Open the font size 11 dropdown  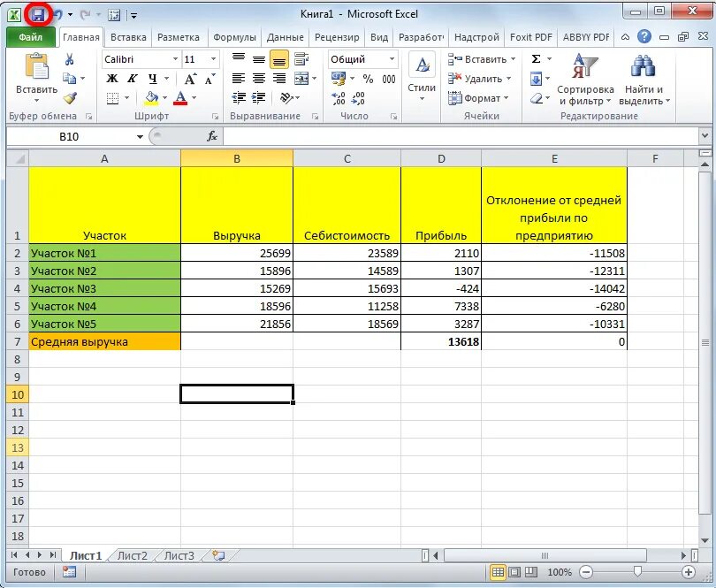213,59
